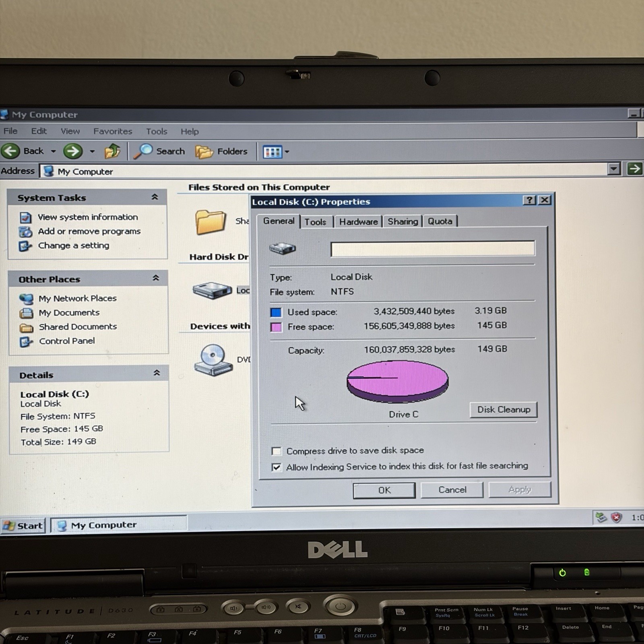Click the blue Used space color swatch
This screenshot has height=644, width=644.
coord(276,313)
